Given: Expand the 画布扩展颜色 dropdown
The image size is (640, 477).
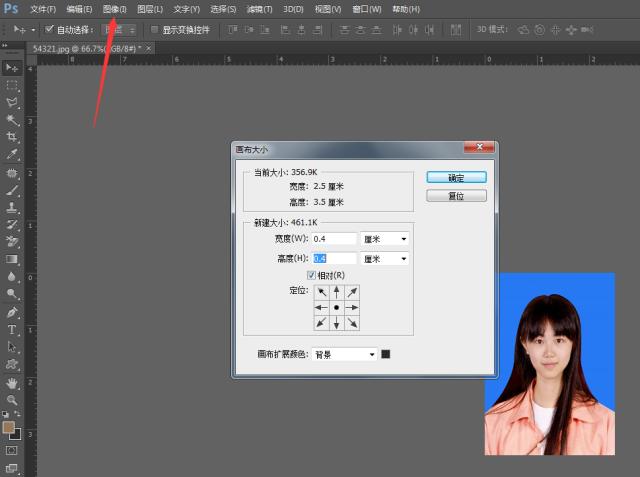Looking at the screenshot, I should tap(345, 354).
